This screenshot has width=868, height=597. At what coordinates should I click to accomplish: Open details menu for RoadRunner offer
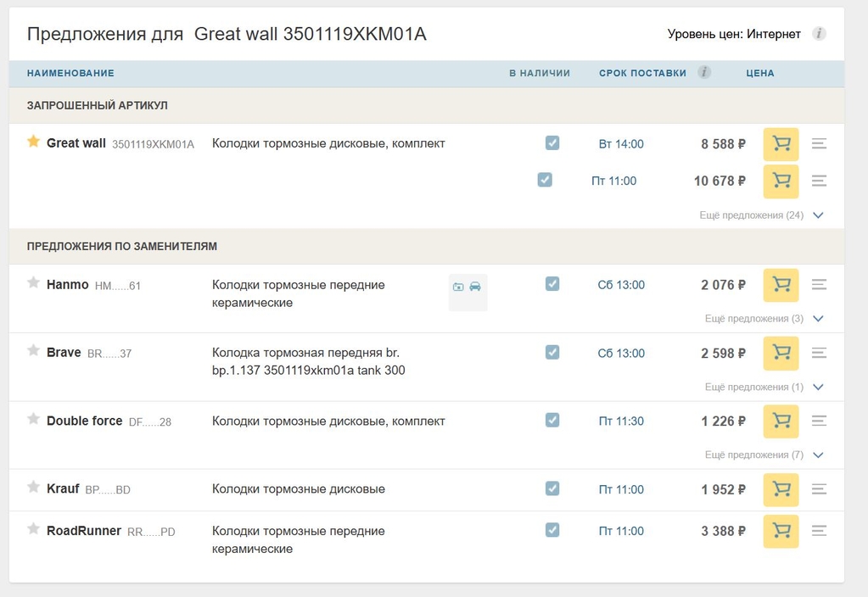(820, 531)
